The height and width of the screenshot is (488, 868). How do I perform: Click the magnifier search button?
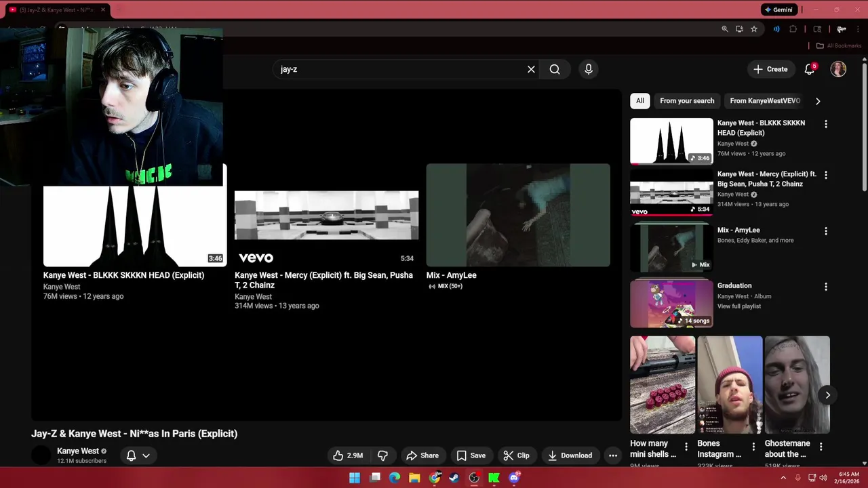coord(555,69)
